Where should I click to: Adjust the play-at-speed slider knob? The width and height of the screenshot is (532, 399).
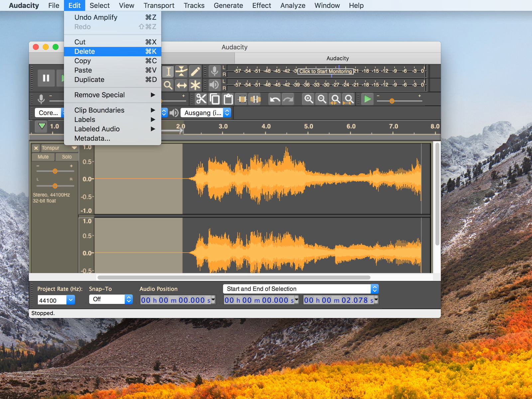(392, 101)
